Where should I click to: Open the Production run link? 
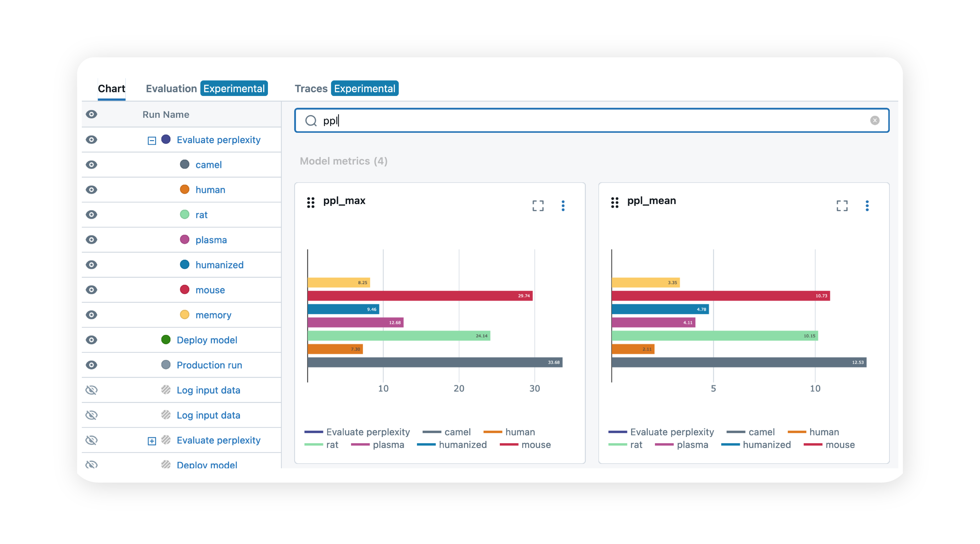[x=209, y=365]
